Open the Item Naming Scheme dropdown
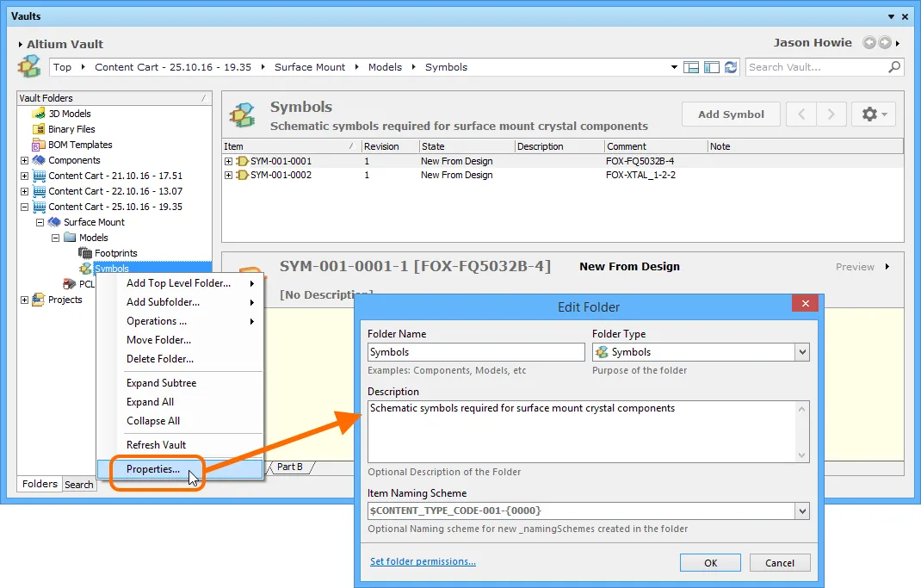921x588 pixels. click(802, 511)
